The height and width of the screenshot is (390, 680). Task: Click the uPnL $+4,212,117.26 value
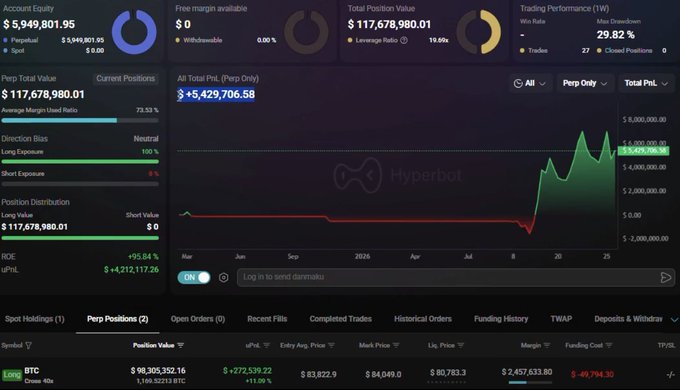pos(131,270)
